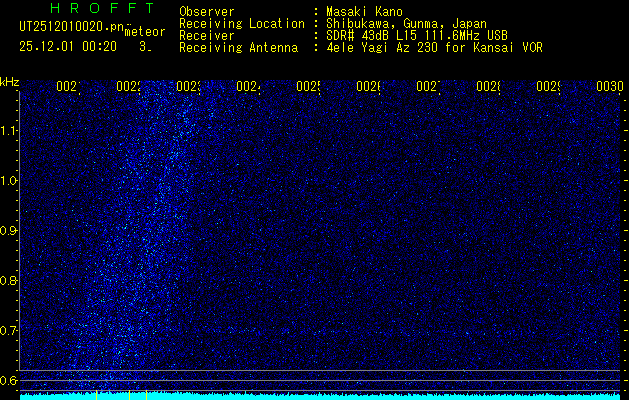Click the 0025 time marker
The image size is (629, 400).
pos(308,86)
